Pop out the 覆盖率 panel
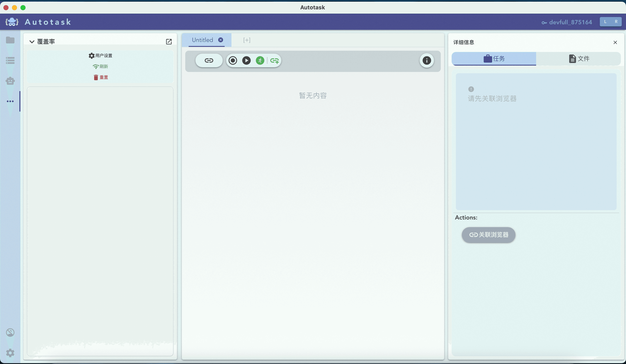 coord(169,42)
